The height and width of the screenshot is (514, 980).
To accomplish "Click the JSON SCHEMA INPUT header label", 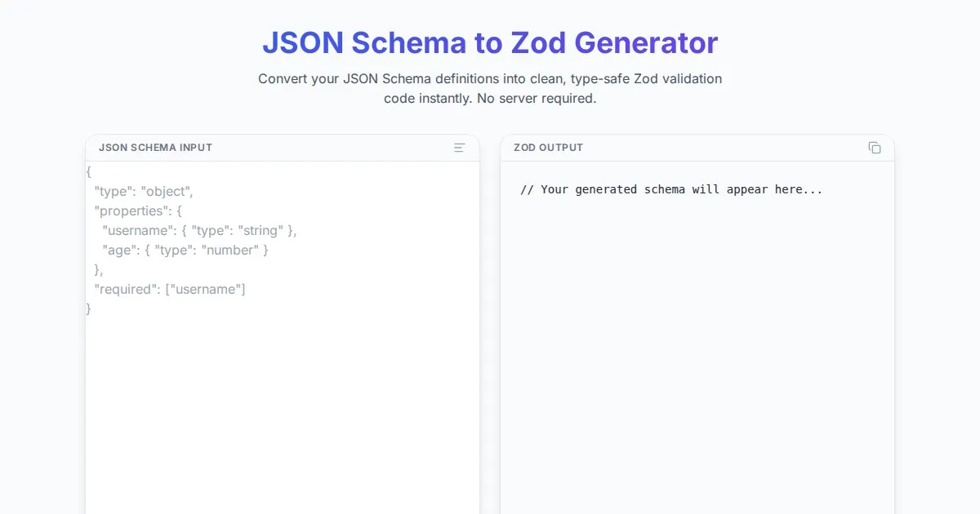I will coord(155,148).
